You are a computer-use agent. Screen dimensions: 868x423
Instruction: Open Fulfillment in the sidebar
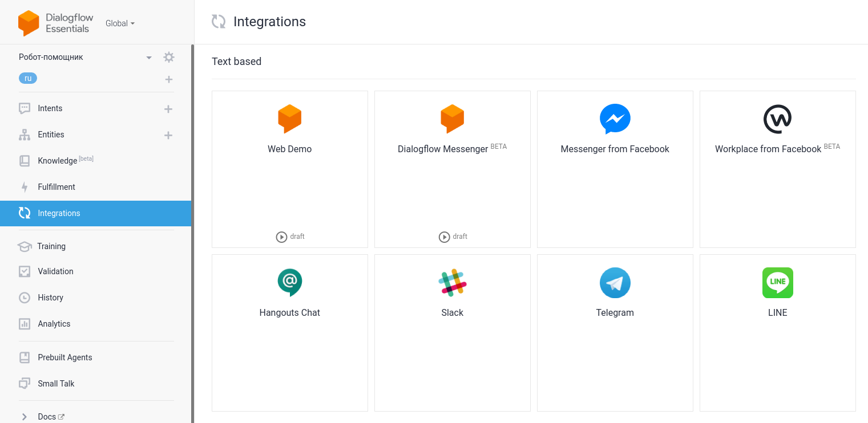click(x=56, y=187)
